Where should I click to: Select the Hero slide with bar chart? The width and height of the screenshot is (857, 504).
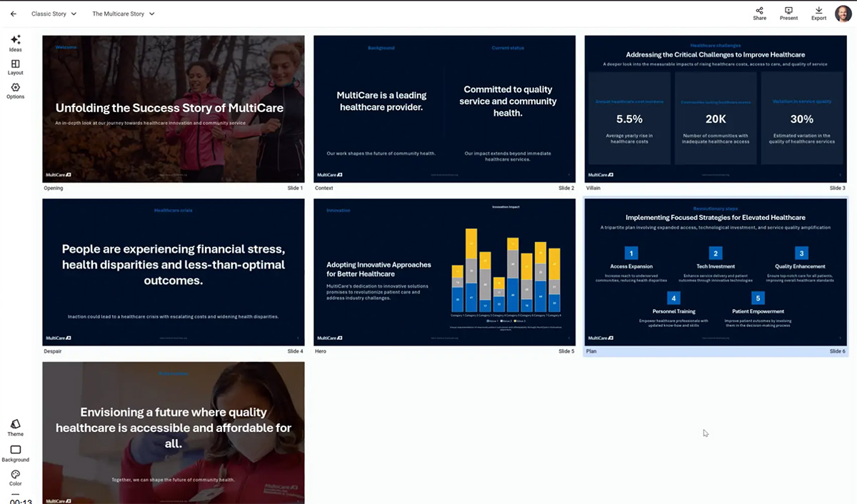[x=444, y=272]
